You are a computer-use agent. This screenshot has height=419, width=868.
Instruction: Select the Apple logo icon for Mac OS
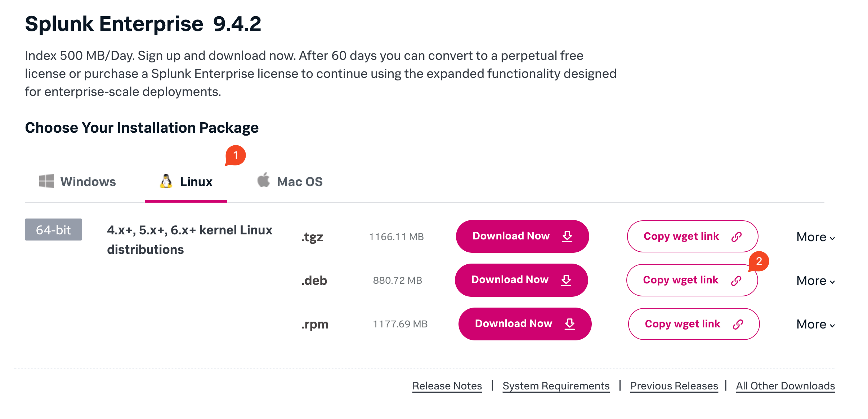263,180
